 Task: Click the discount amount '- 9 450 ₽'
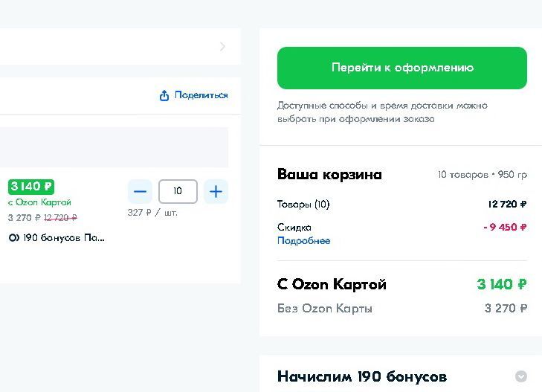click(x=505, y=227)
